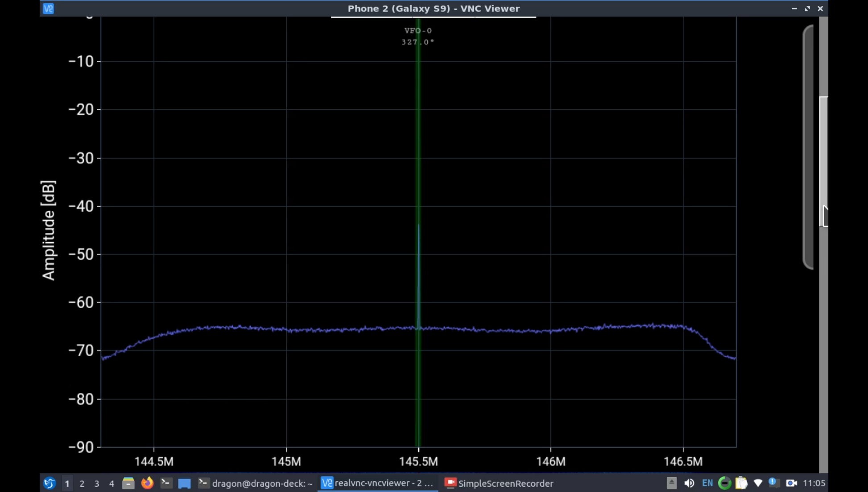
Task: Switch to dragon@dragon-deck terminal task
Action: pyautogui.click(x=256, y=483)
